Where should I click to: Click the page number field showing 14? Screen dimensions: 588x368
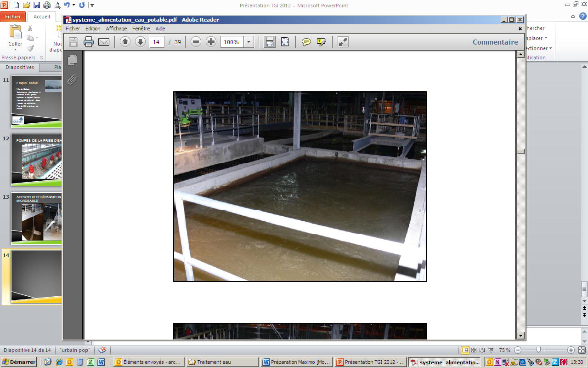pyautogui.click(x=157, y=42)
